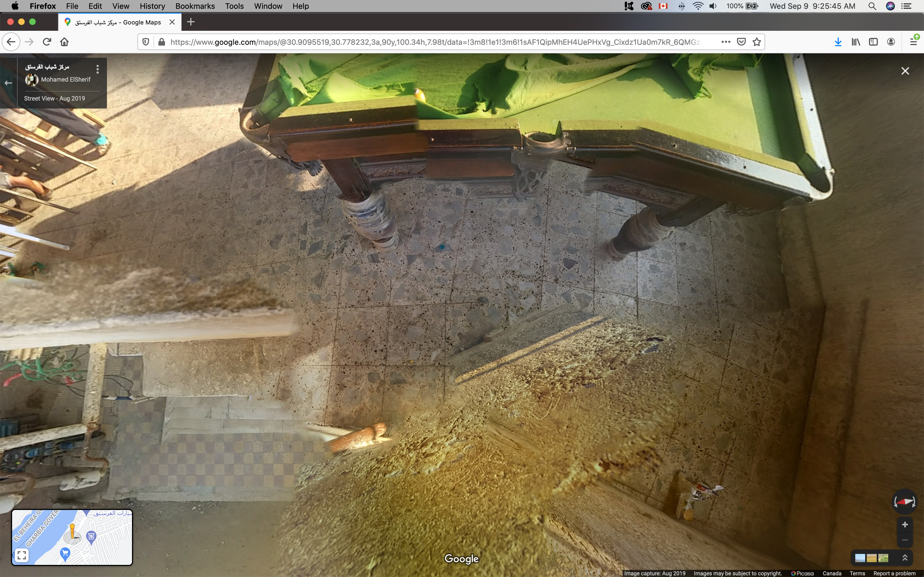
Task: Open page actions ellipsis in URL bar
Action: click(726, 42)
